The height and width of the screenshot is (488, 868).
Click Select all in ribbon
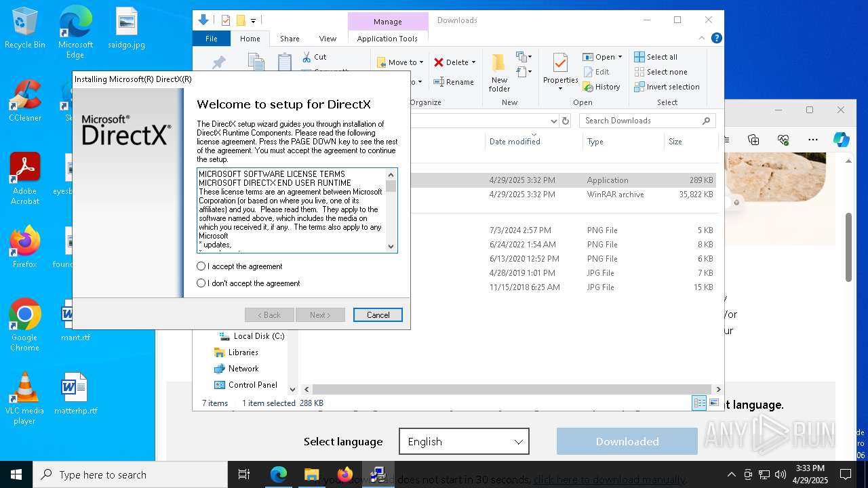coord(656,57)
